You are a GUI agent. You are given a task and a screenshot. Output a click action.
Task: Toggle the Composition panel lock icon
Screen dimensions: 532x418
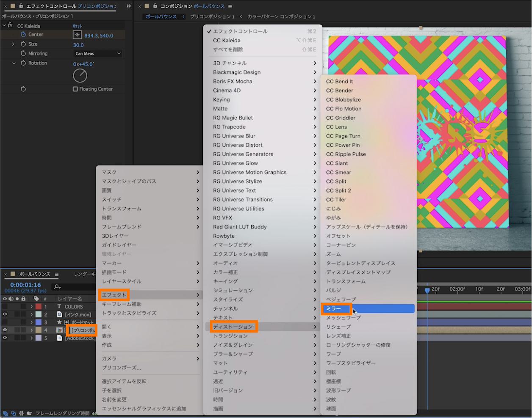coord(155,6)
